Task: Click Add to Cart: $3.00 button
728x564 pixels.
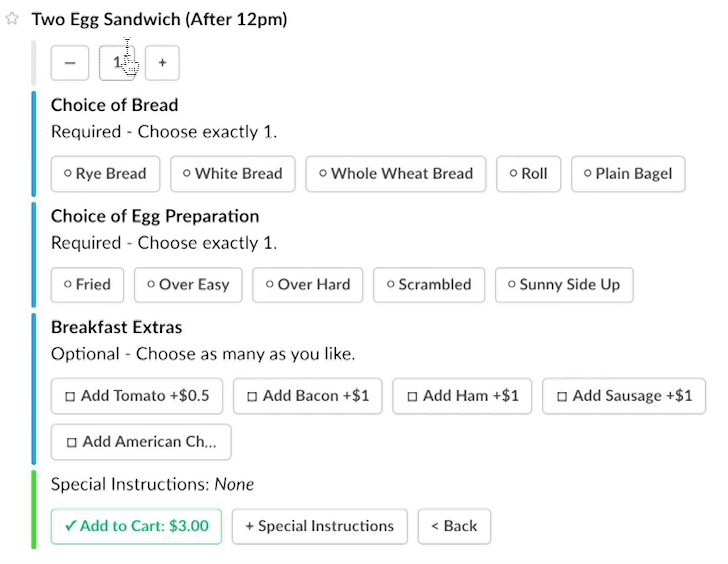Action: (x=136, y=526)
